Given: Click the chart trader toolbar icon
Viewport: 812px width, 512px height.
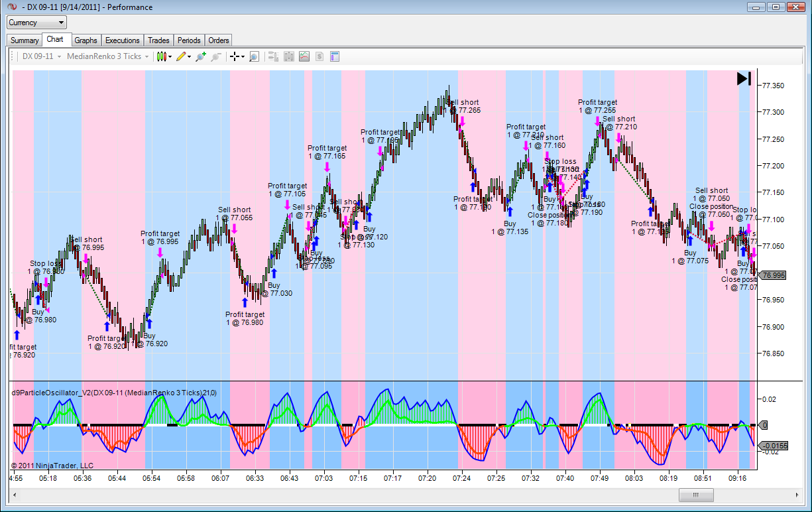Looking at the screenshot, I should click(x=272, y=56).
